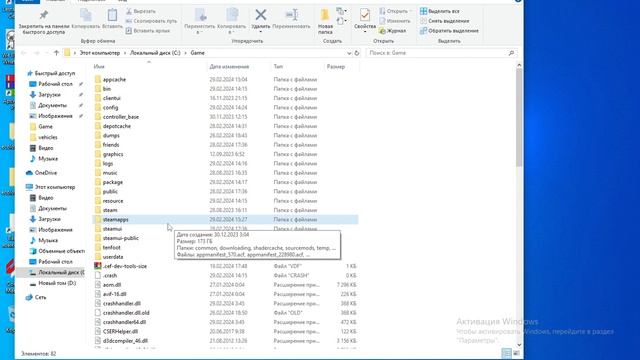Click Select none (Снять выделение)
The image size is (640, 360).
[444, 21]
